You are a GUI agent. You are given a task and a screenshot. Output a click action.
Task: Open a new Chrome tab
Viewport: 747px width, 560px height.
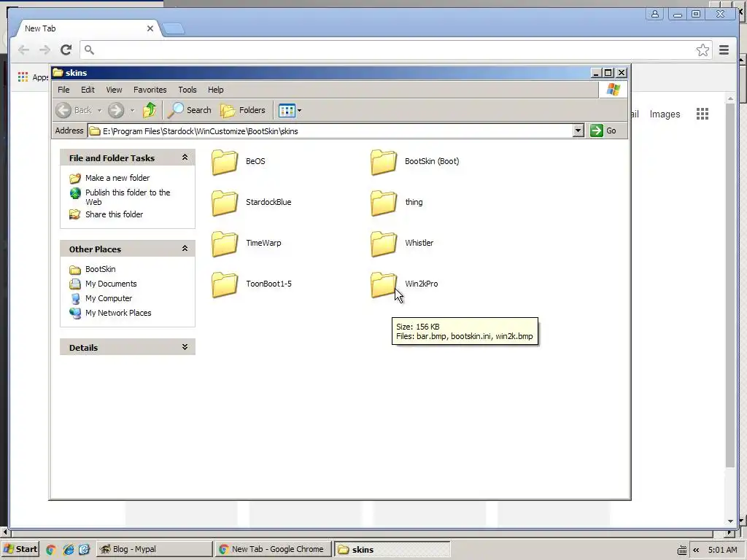coord(174,28)
